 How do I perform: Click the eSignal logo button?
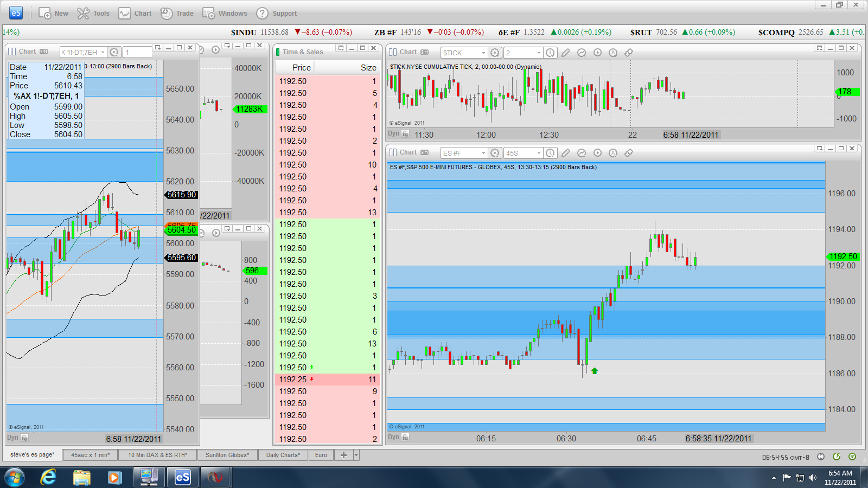(x=16, y=13)
